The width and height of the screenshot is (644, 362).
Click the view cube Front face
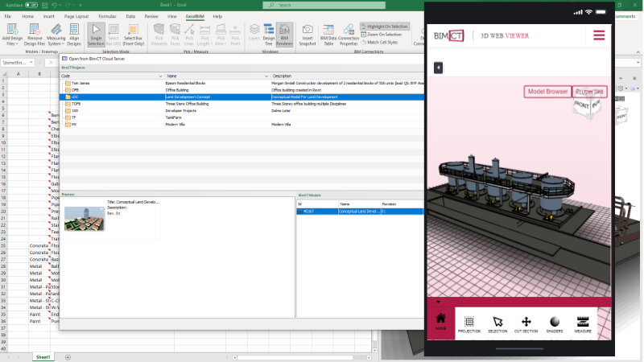(581, 105)
